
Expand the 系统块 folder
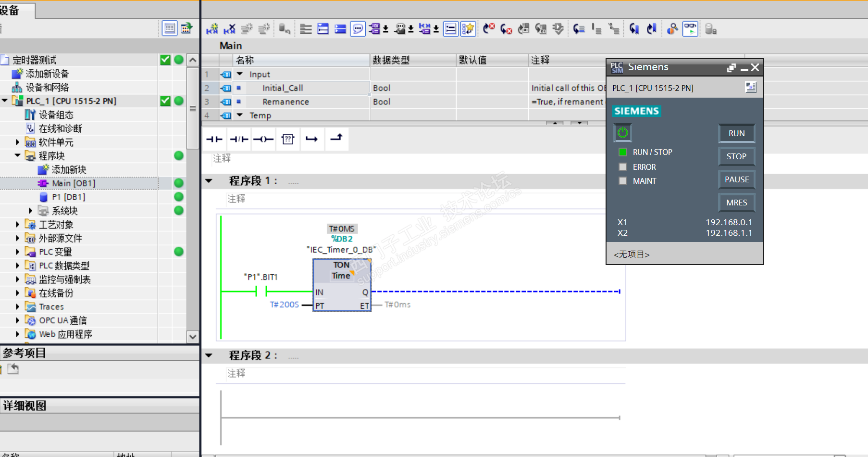(x=31, y=211)
